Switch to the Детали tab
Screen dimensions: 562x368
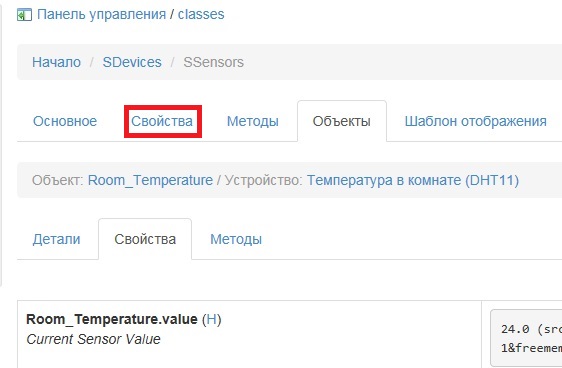57,239
